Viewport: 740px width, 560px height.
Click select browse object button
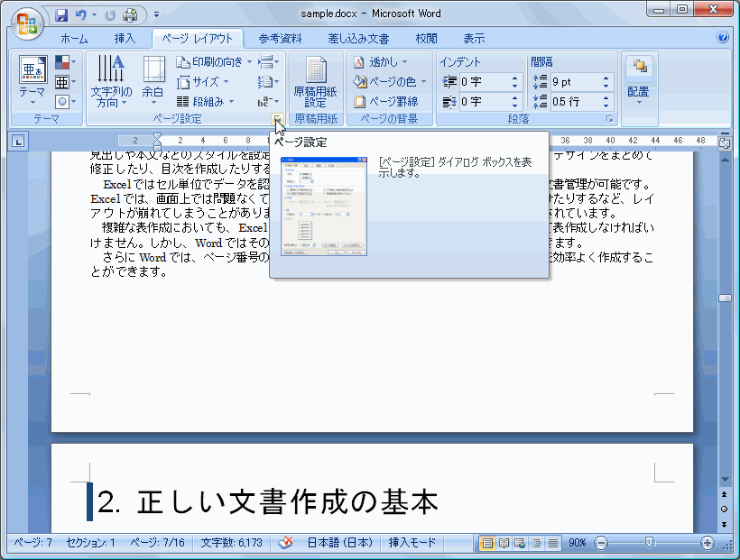(725, 510)
